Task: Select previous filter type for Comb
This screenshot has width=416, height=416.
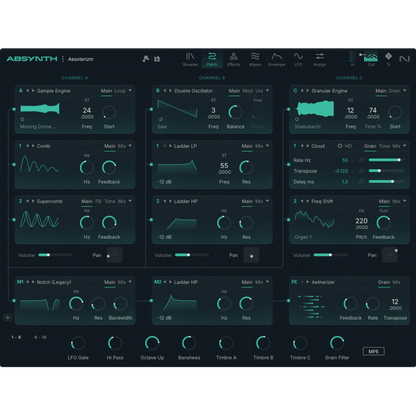Action: coord(28,146)
